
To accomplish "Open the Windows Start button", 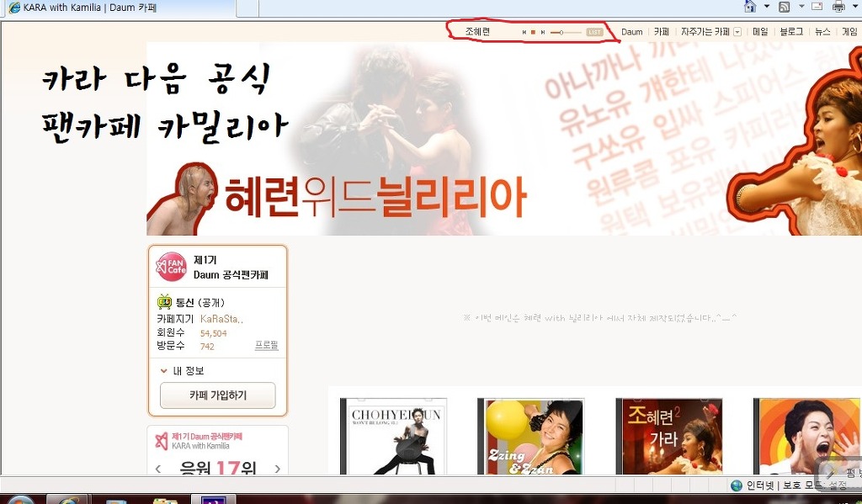I will 20,500.
